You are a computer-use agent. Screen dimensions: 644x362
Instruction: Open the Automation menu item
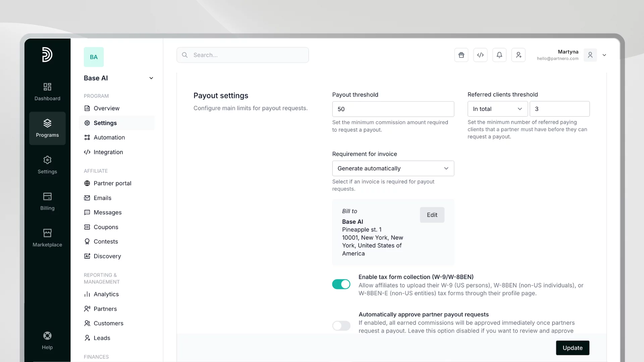(x=109, y=137)
